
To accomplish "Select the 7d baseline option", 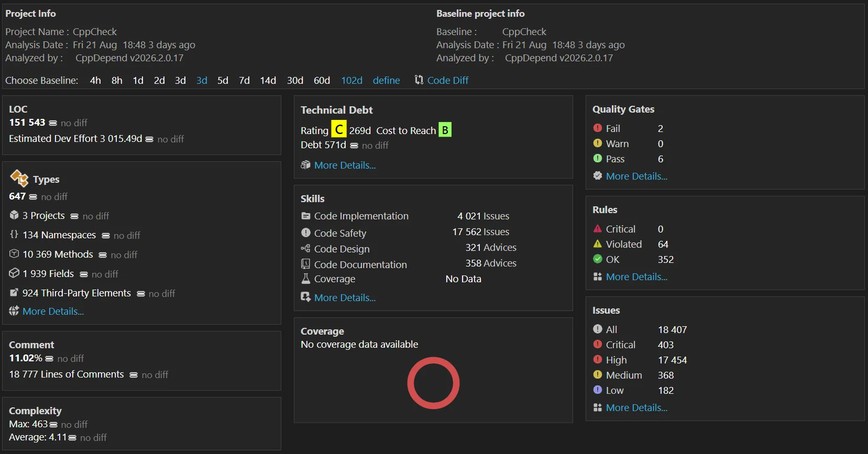I will 244,80.
